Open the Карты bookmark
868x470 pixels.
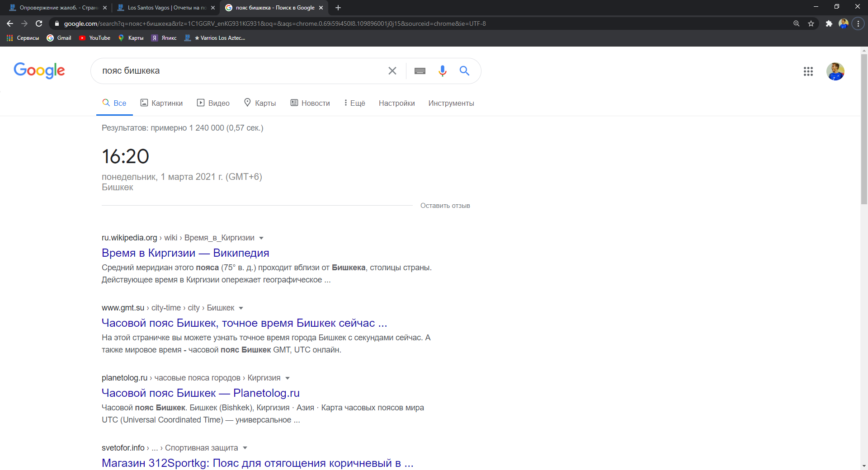(131, 38)
